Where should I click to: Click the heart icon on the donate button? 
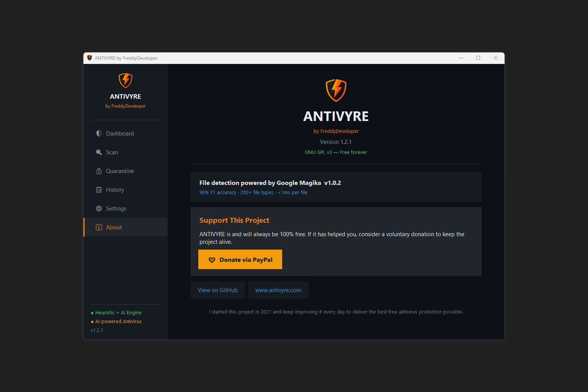212,260
